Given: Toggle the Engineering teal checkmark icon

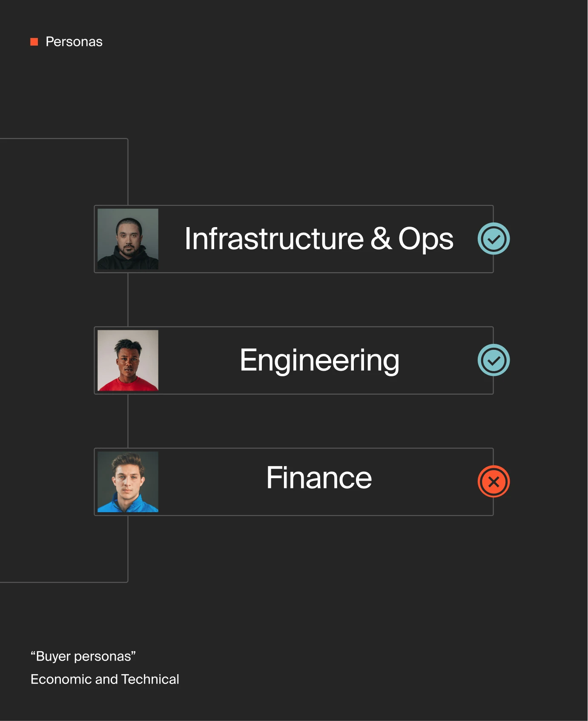Looking at the screenshot, I should (493, 360).
